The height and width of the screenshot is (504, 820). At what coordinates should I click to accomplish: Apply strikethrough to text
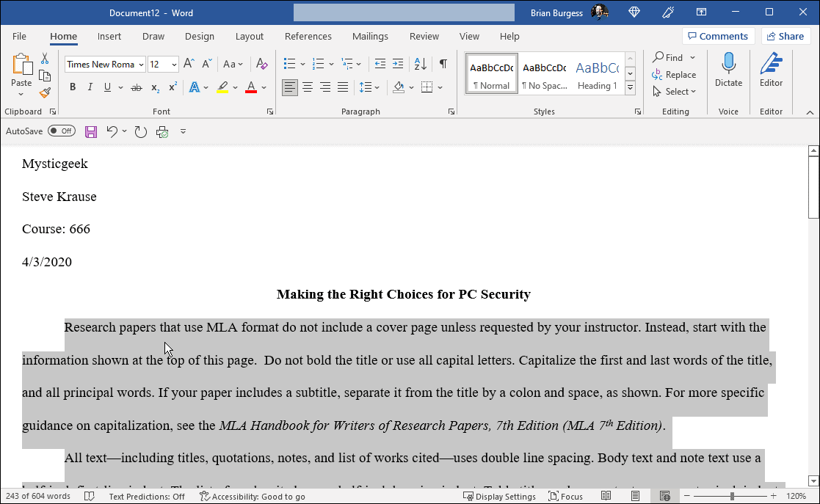point(135,87)
